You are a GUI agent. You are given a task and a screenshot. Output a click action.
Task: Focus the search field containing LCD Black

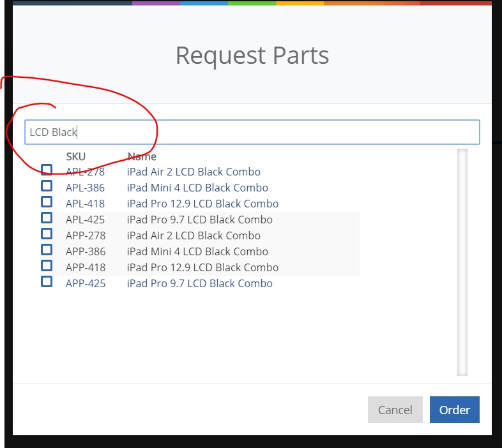[252, 132]
